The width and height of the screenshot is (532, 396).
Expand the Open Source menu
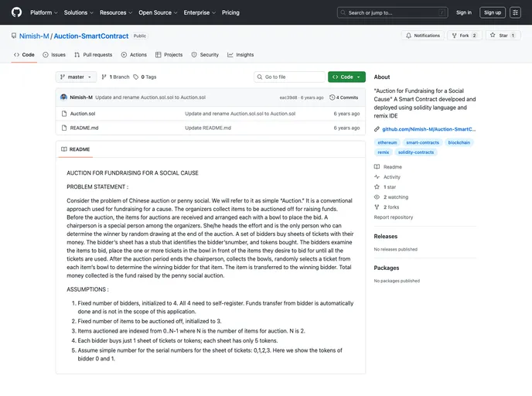157,12
